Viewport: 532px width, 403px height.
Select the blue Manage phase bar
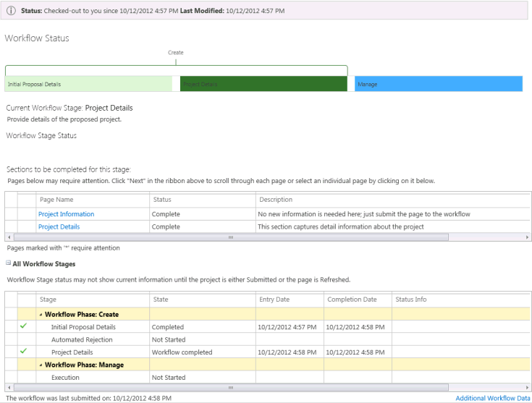(439, 84)
